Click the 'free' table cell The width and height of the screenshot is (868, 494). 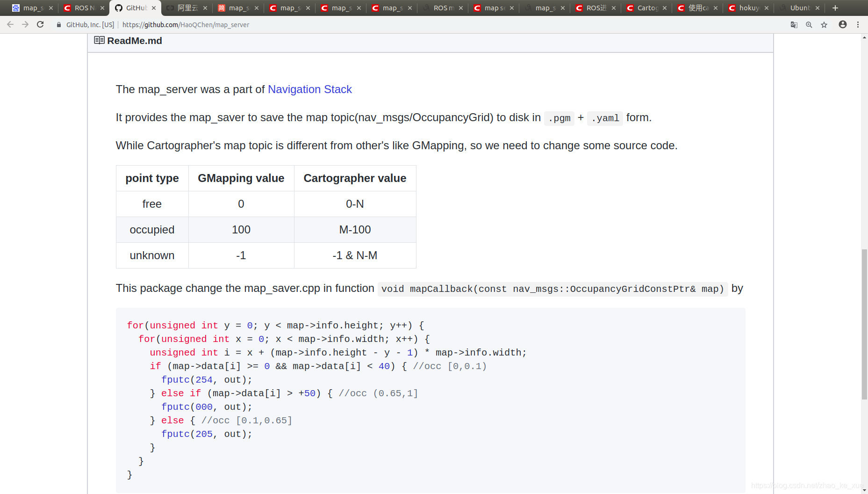(152, 204)
